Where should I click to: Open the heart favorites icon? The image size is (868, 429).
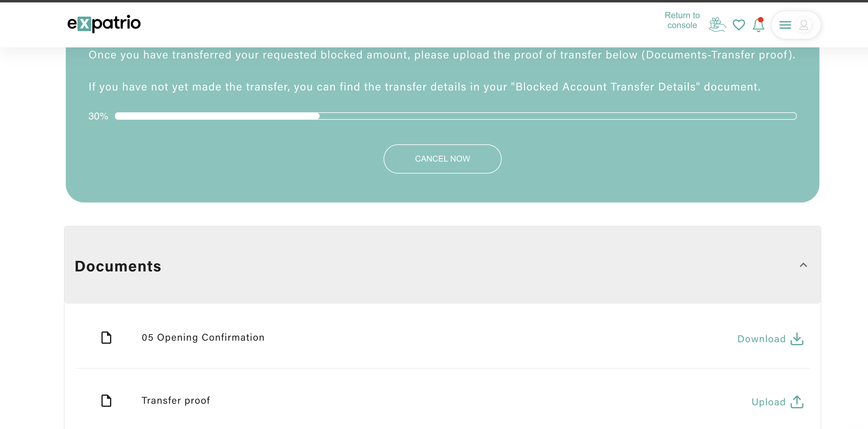point(739,25)
